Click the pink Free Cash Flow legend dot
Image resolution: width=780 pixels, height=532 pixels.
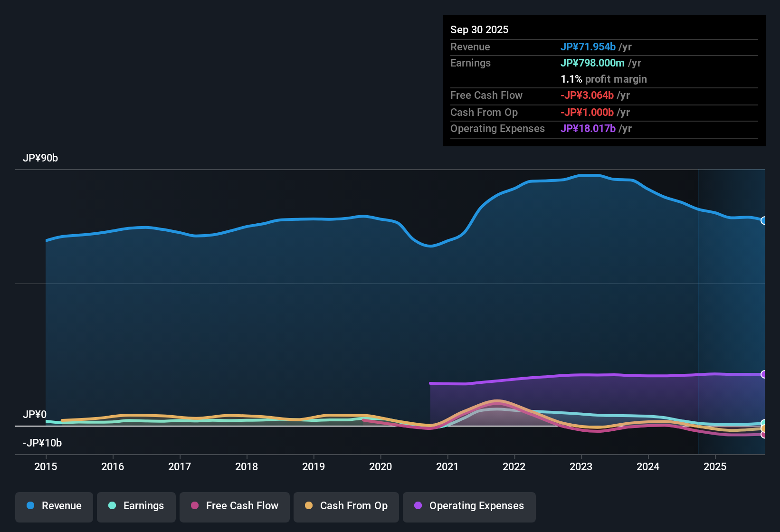195,506
